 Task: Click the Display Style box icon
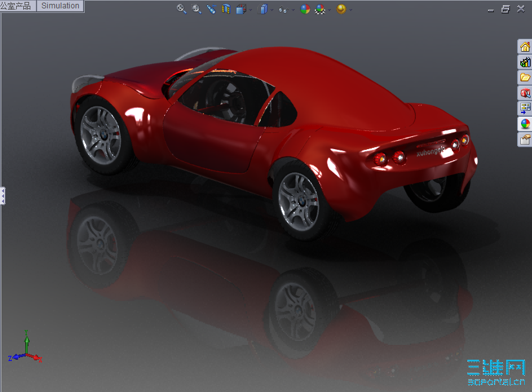pyautogui.click(x=263, y=9)
